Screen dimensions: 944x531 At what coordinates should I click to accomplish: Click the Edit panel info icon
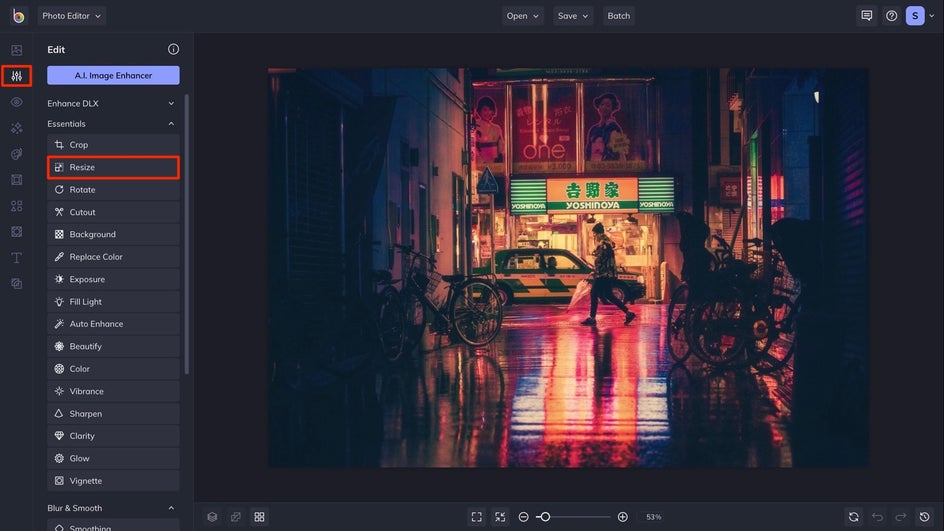coord(173,49)
